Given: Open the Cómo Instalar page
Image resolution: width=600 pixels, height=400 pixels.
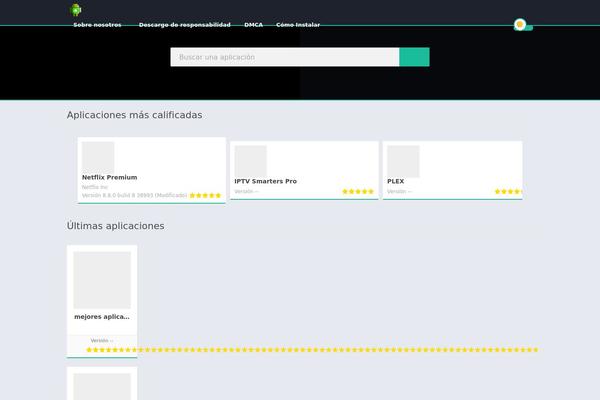Looking at the screenshot, I should pos(298,25).
